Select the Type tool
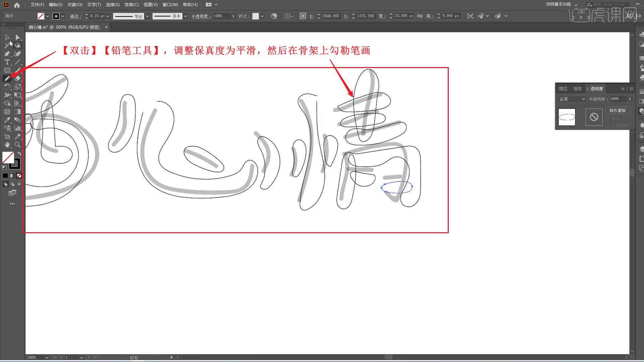The height and width of the screenshot is (362, 644). click(x=7, y=62)
